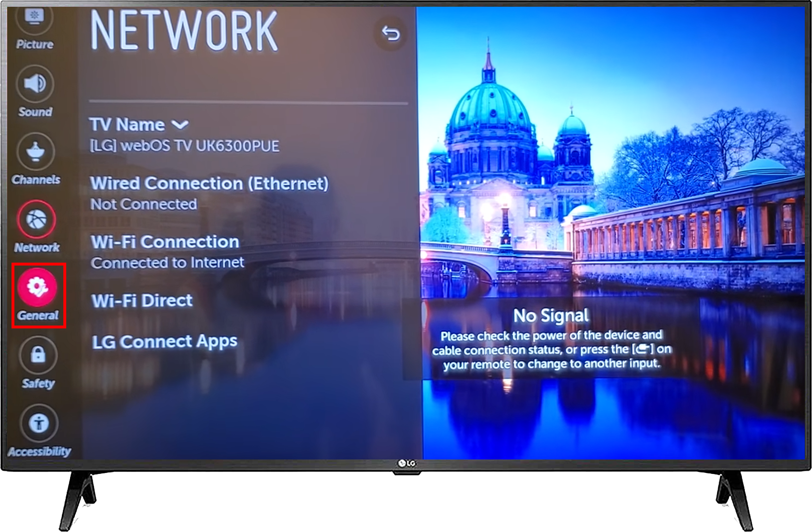
Task: Click the "Picture" sidebar label
Action: click(x=35, y=44)
